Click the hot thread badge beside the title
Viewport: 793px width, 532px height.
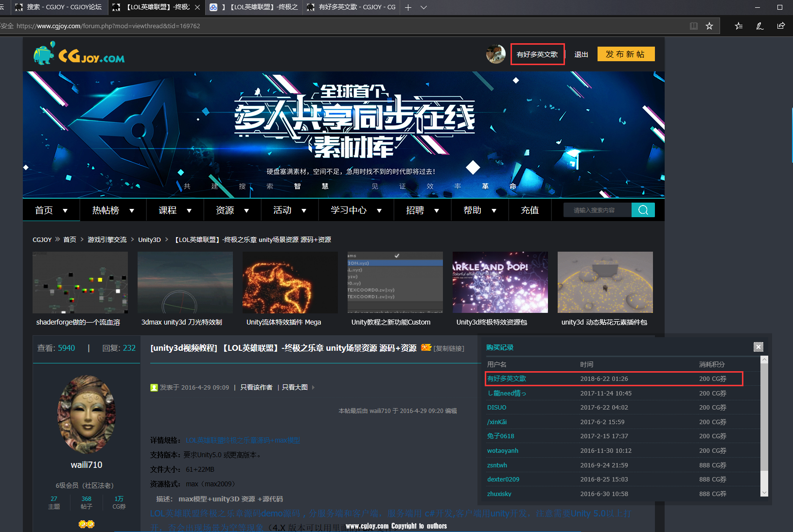coord(426,347)
